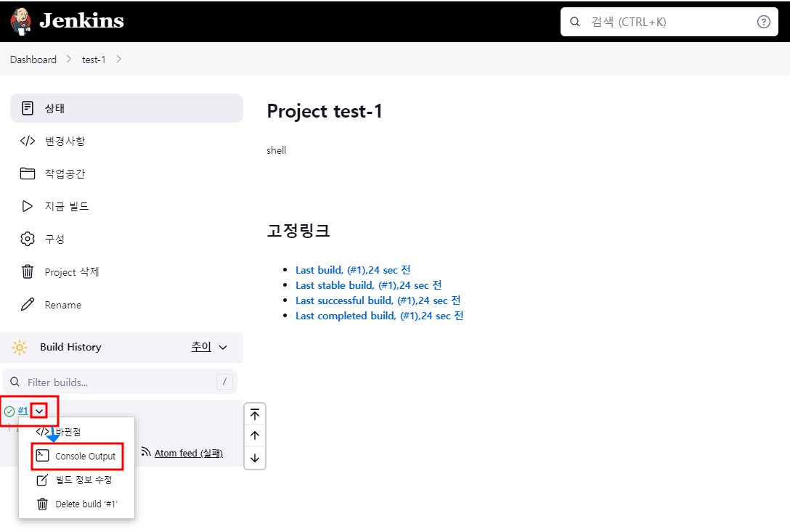790x532 pixels.
Task: Click the 작업공간 folder icon
Action: pyautogui.click(x=27, y=173)
